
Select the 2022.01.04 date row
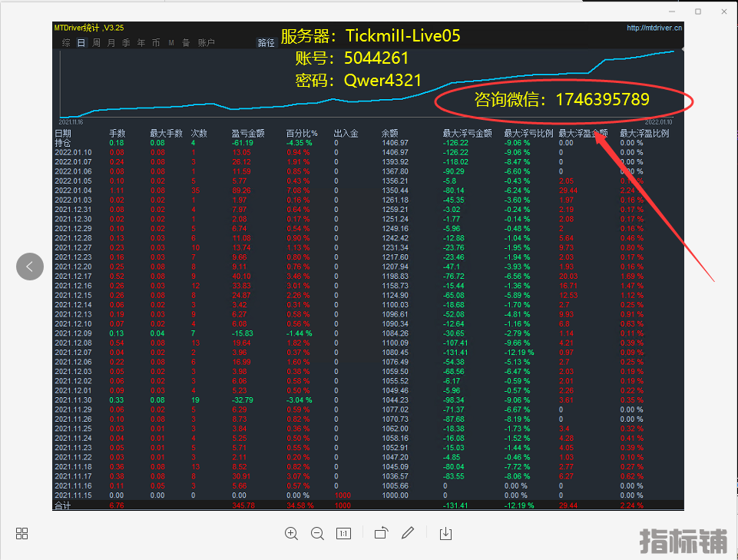point(72,190)
